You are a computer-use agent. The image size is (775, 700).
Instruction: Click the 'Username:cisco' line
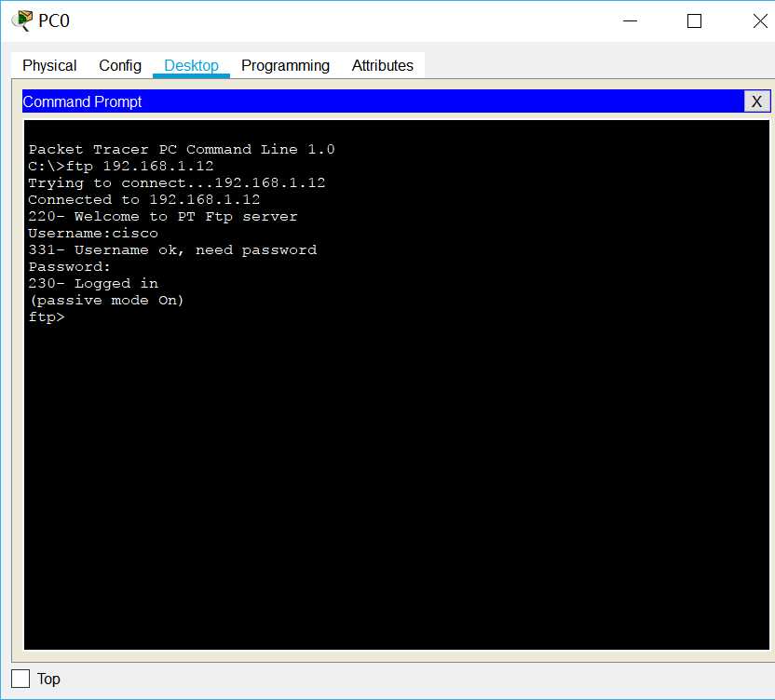pyautogui.click(x=93, y=233)
